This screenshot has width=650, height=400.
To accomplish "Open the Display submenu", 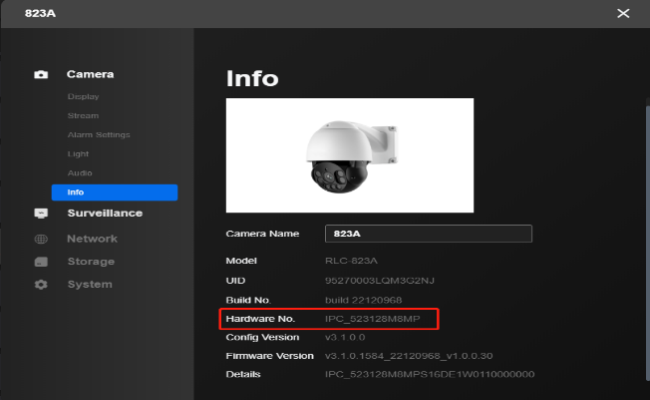I will (x=83, y=97).
